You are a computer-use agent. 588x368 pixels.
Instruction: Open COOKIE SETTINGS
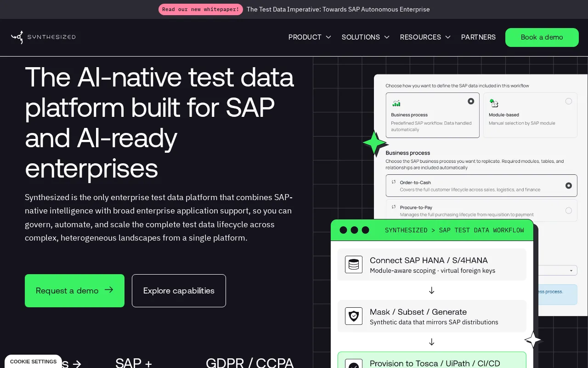pyautogui.click(x=33, y=362)
